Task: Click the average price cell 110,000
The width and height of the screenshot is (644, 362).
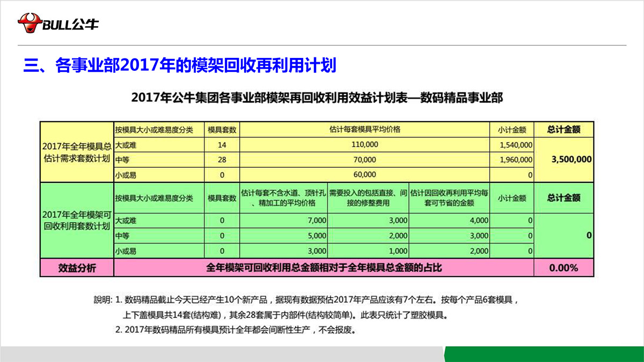Action: click(364, 145)
